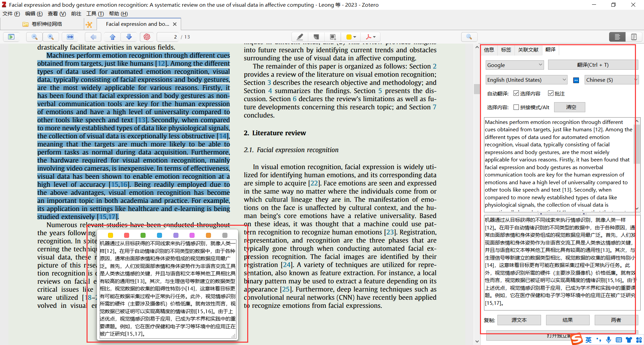
Task: Open the ChatGPT plugin icon
Action: point(147,37)
